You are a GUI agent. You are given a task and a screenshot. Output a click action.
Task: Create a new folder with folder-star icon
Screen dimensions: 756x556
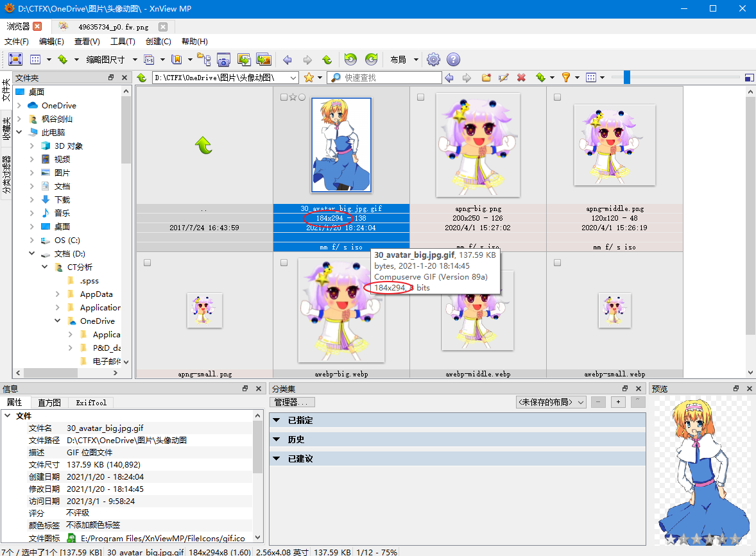click(486, 78)
